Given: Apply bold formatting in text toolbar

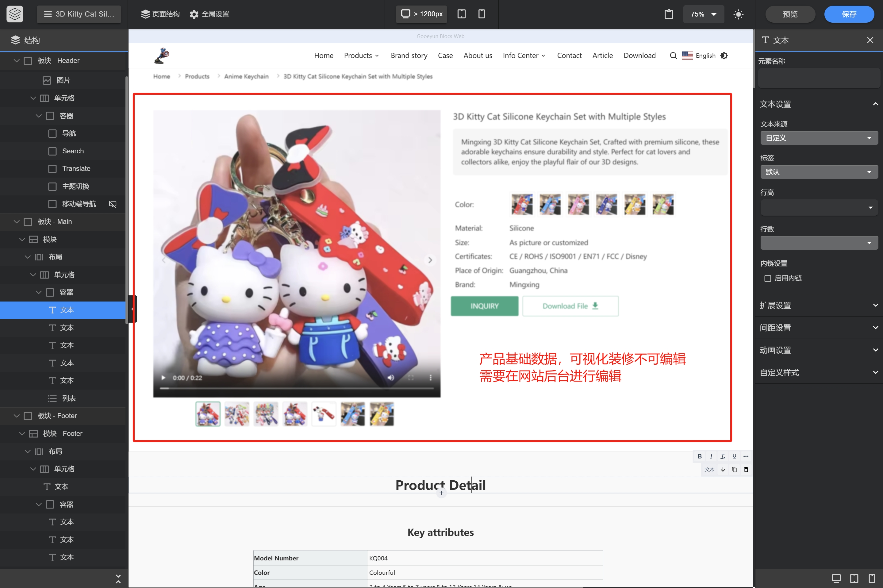Looking at the screenshot, I should (699, 456).
